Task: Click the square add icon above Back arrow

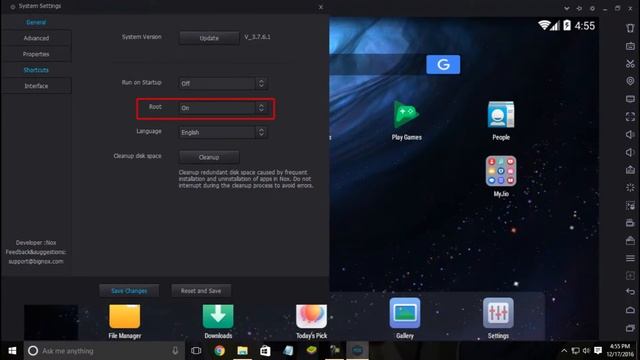Action: pos(630,276)
